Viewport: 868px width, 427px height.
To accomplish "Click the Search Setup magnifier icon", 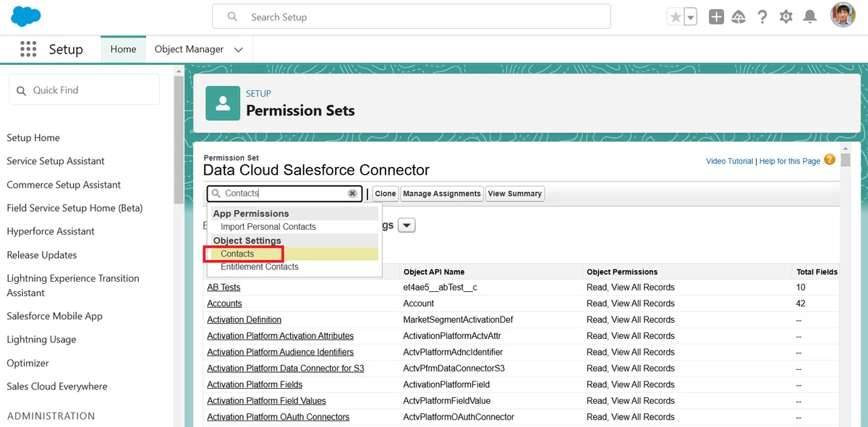I will tap(232, 17).
